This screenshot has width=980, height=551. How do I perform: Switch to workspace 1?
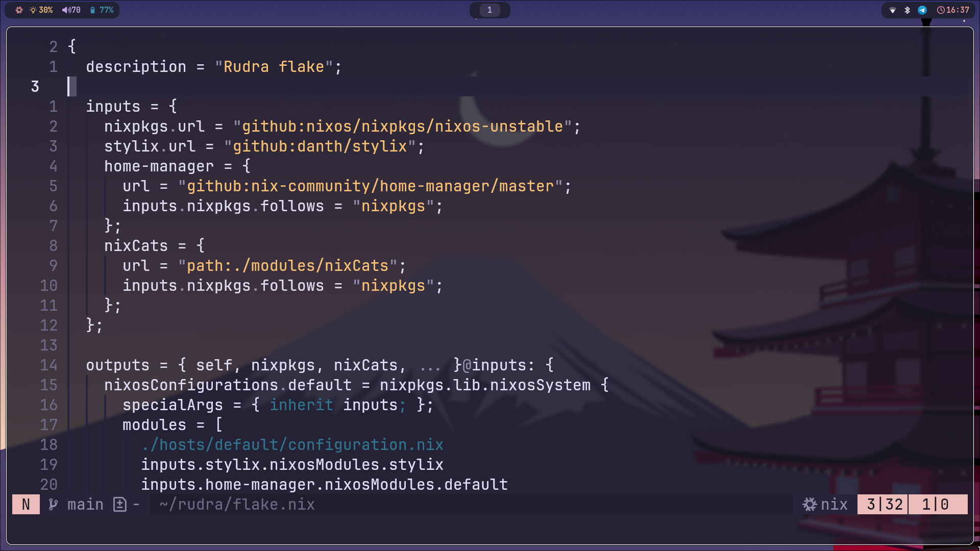(x=489, y=10)
